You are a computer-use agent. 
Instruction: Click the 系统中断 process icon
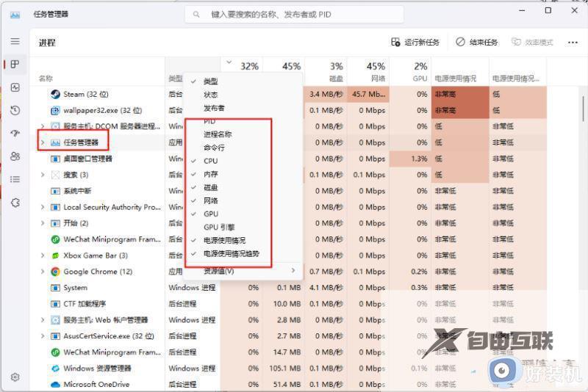point(55,191)
